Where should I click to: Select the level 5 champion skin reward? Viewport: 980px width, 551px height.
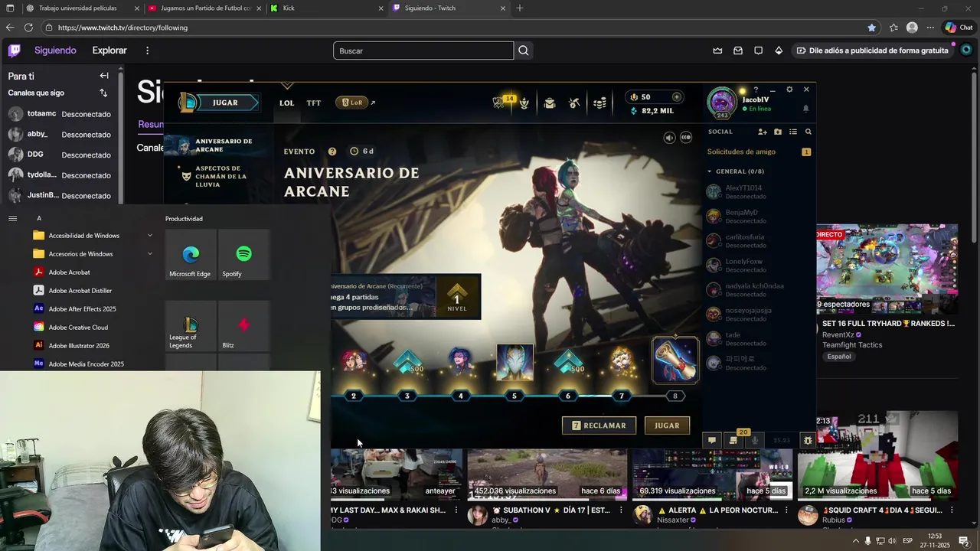[514, 362]
